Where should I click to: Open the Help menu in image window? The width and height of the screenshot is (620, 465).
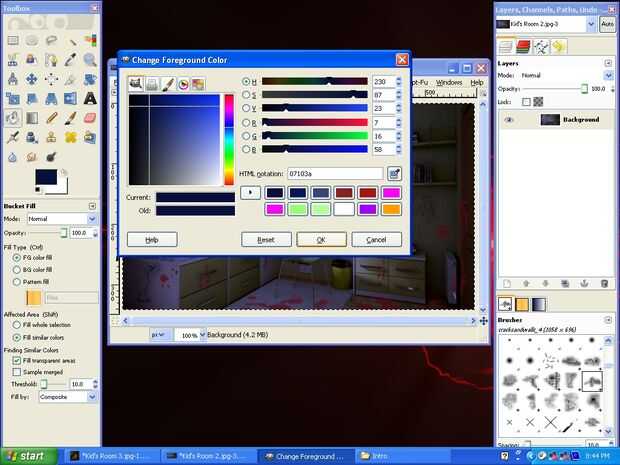(476, 82)
